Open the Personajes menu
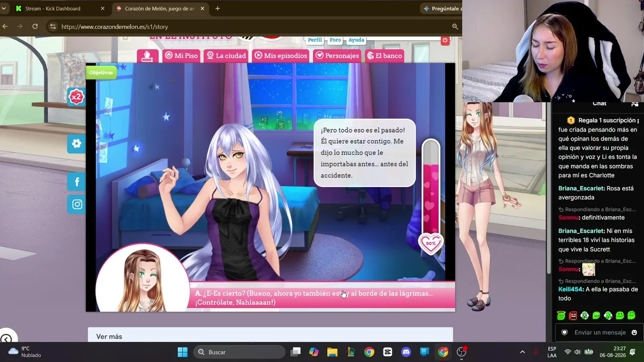This screenshot has width=644, height=362. coord(337,55)
